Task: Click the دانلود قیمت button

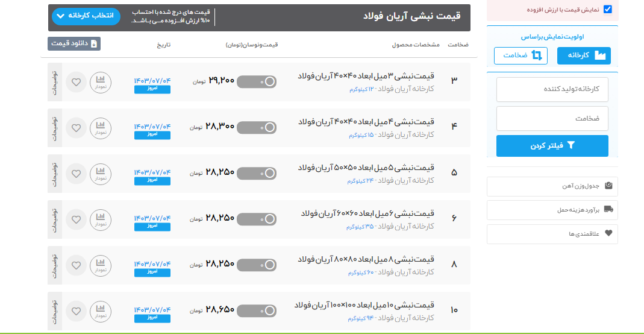Action: (x=74, y=43)
